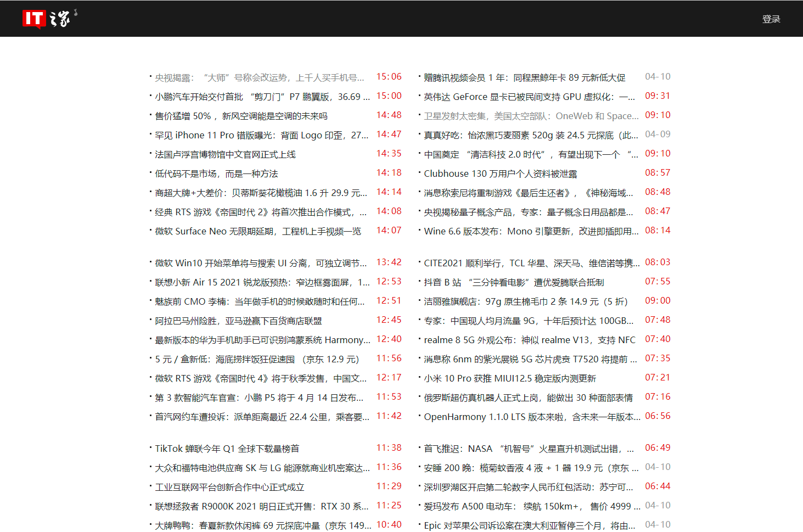803x532 pixels.
Task: Open the 联想拯救者 R9000K 2021 launch story
Action: pyautogui.click(x=258, y=506)
